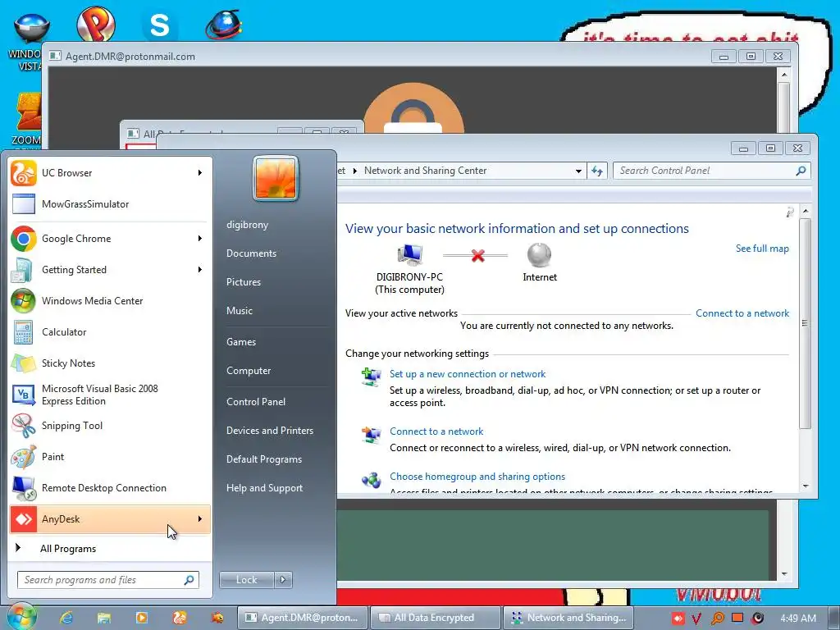Open Devices and Printers
Image resolution: width=840 pixels, height=630 pixels.
(269, 431)
